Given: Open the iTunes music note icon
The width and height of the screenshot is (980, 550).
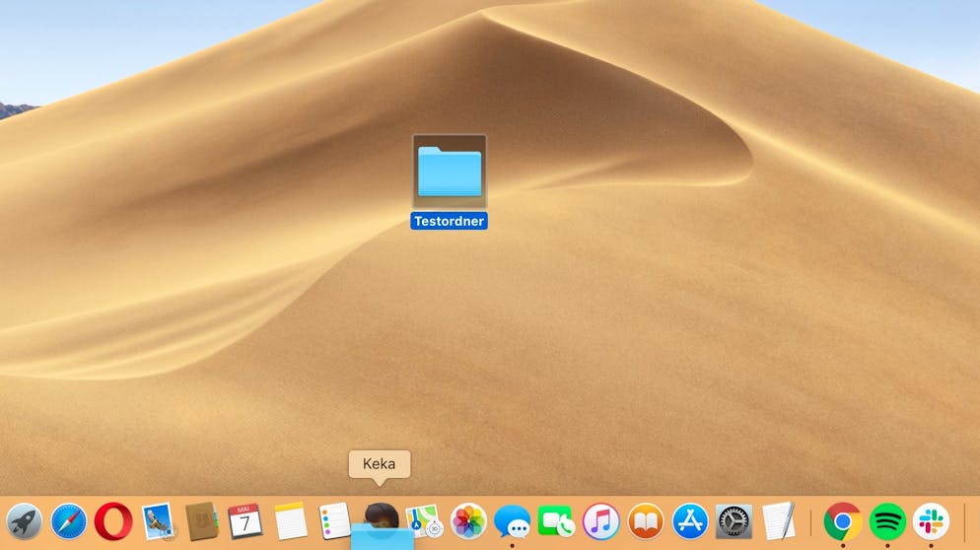Looking at the screenshot, I should click(601, 521).
